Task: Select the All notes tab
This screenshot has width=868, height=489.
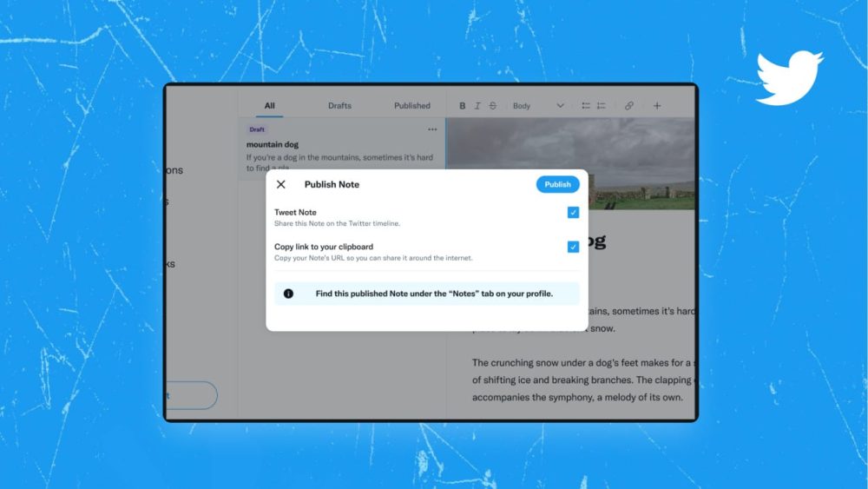Action: point(269,106)
